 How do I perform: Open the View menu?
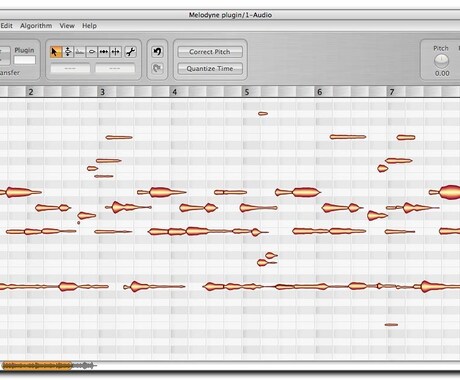[x=67, y=26]
